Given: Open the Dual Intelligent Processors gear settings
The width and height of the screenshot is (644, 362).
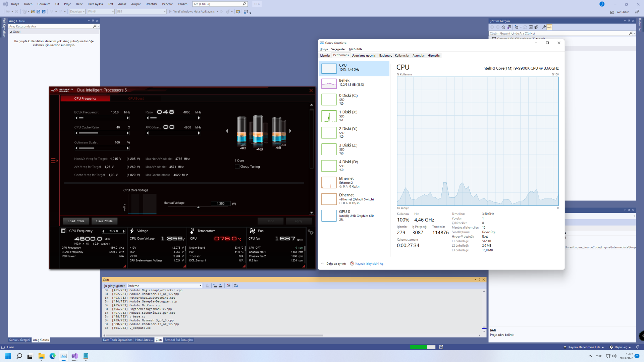Looking at the screenshot, I should pyautogui.click(x=311, y=232).
